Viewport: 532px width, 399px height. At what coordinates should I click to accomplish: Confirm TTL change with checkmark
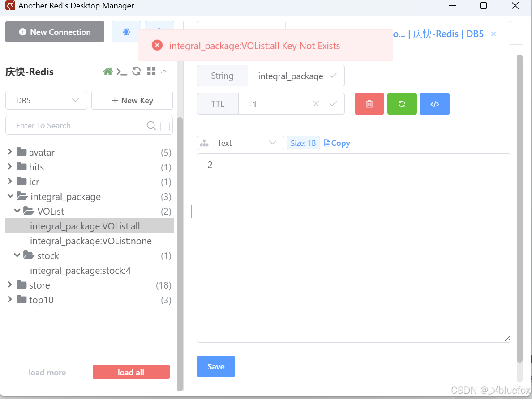tap(333, 104)
